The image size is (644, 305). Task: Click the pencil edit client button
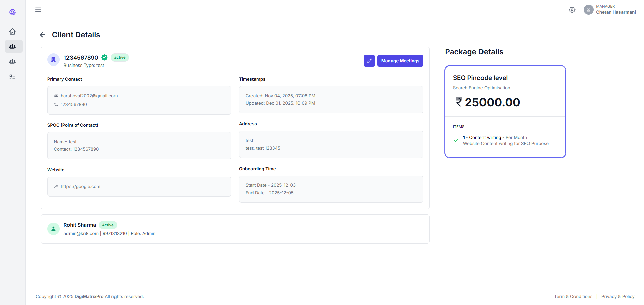pyautogui.click(x=369, y=61)
